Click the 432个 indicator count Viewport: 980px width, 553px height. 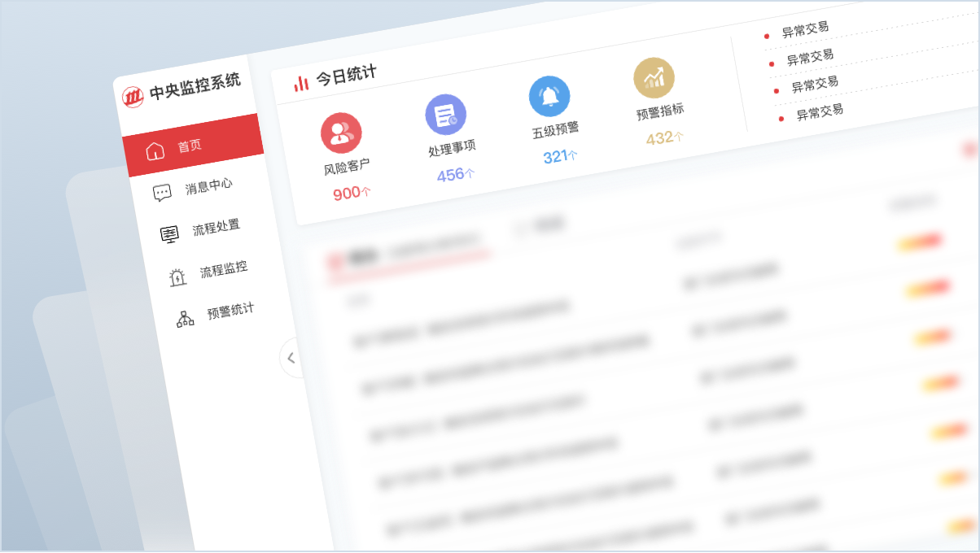(x=665, y=138)
